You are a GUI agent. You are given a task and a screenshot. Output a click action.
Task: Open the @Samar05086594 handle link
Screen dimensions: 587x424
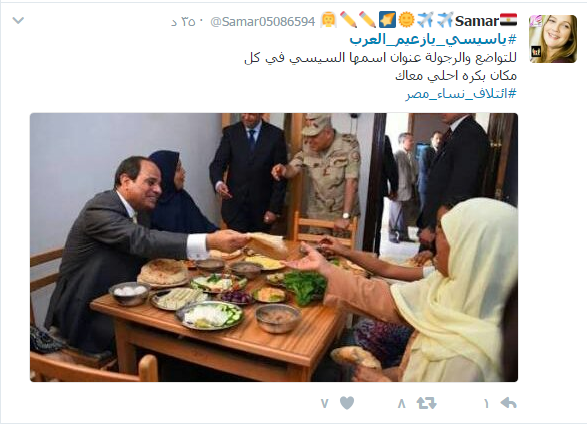[262, 22]
